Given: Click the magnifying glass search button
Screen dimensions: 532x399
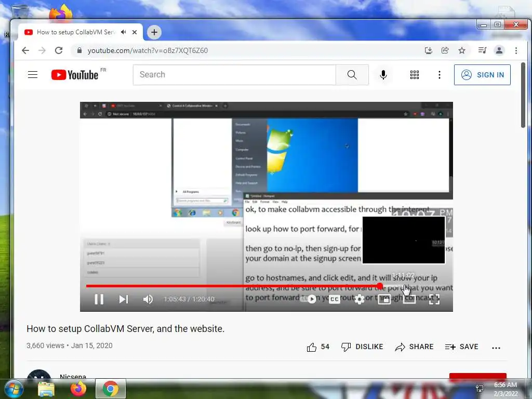Looking at the screenshot, I should (x=352, y=75).
